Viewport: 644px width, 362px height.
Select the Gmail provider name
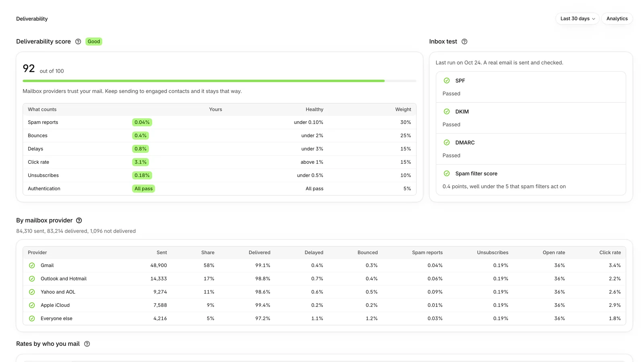click(47, 265)
